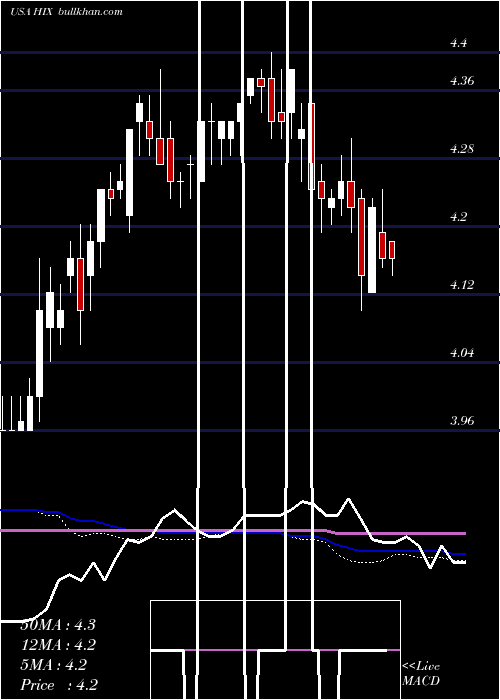Screen dimensions: 500x700
Task: Click the 3.96 price axis label
Action: [462, 421]
